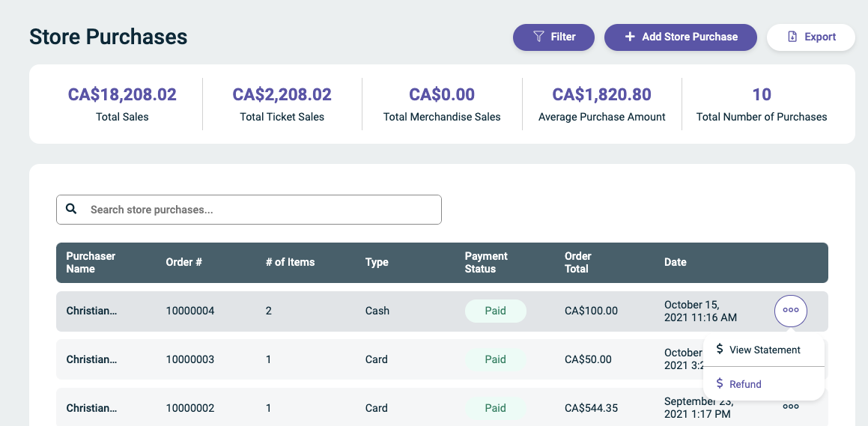The width and height of the screenshot is (868, 426).
Task: Select order number 10000003
Action: 190,359
